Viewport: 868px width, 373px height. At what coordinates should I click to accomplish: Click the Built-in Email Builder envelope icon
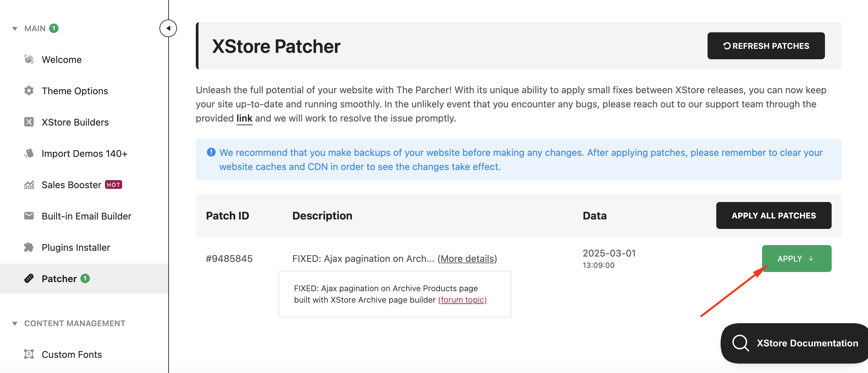tap(29, 216)
